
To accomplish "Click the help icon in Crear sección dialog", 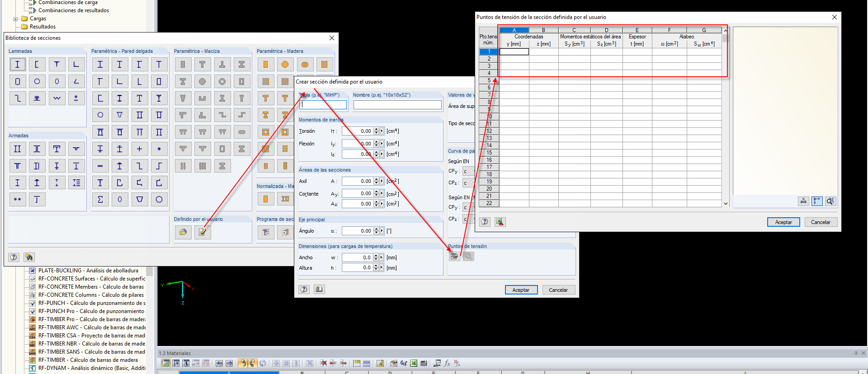I will pyautogui.click(x=304, y=290).
